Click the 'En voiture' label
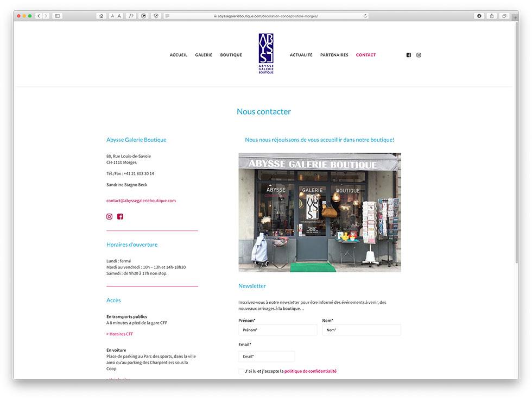This screenshot has height=400, width=532. point(116,350)
